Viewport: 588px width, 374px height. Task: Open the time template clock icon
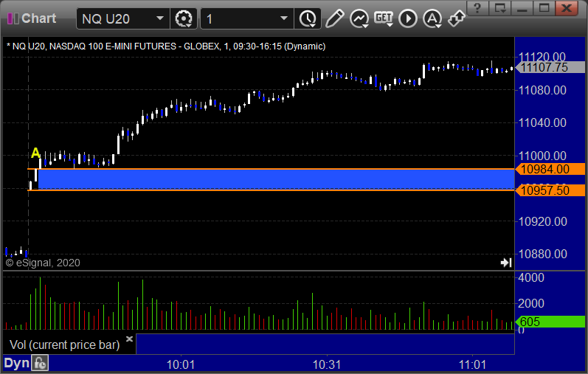308,18
